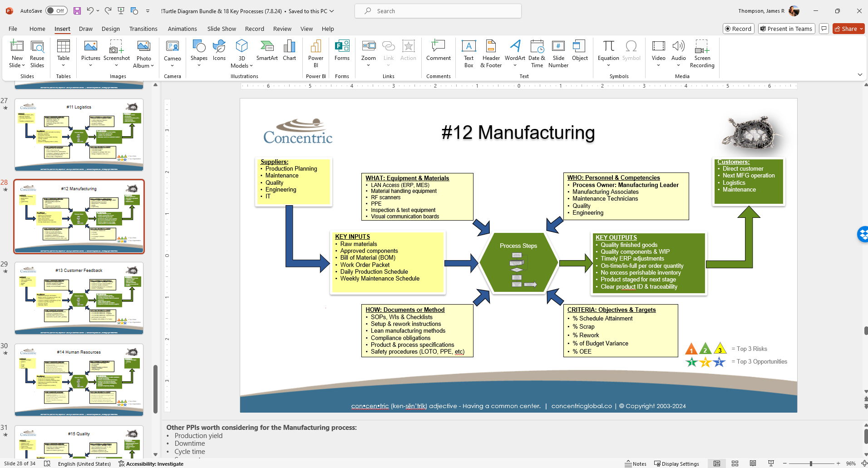The image size is (868, 468).
Task: Click the 96% zoom level
Action: pyautogui.click(x=851, y=463)
